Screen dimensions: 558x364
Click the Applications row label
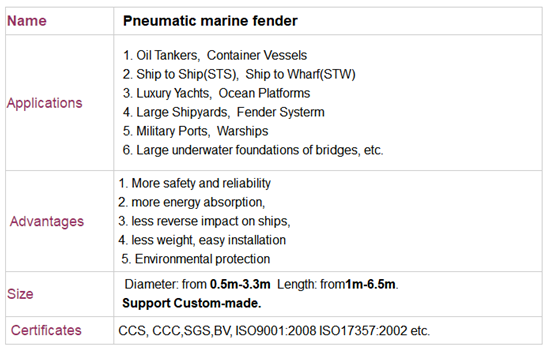(x=44, y=103)
